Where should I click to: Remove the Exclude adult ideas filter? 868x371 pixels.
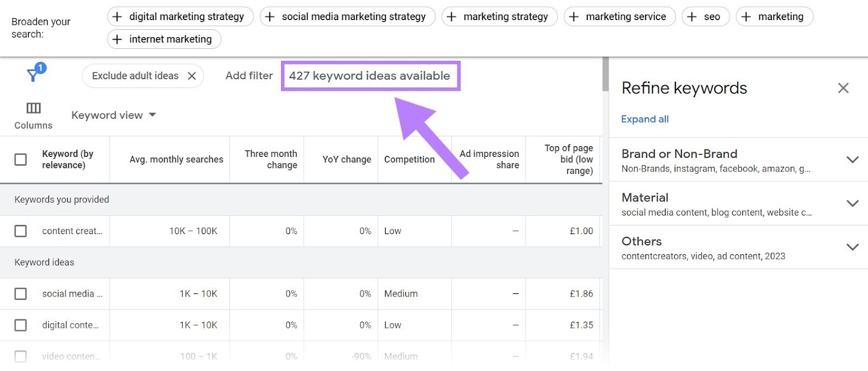coord(192,76)
